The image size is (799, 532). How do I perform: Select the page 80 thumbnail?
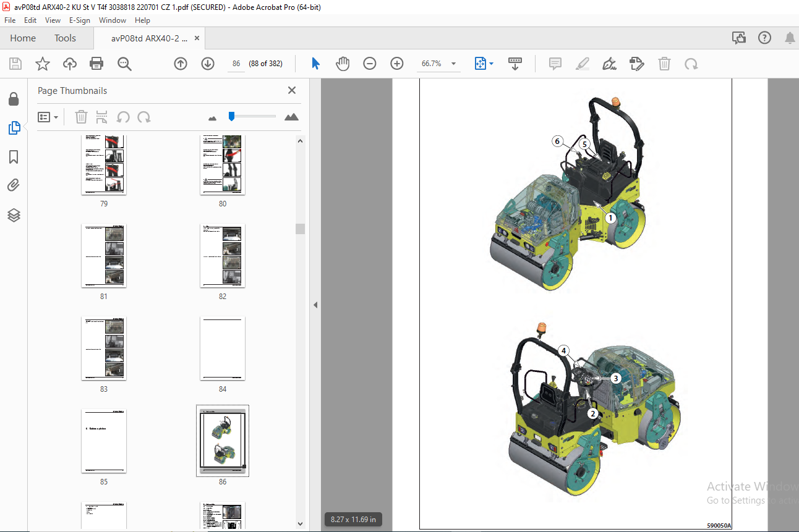click(223, 164)
